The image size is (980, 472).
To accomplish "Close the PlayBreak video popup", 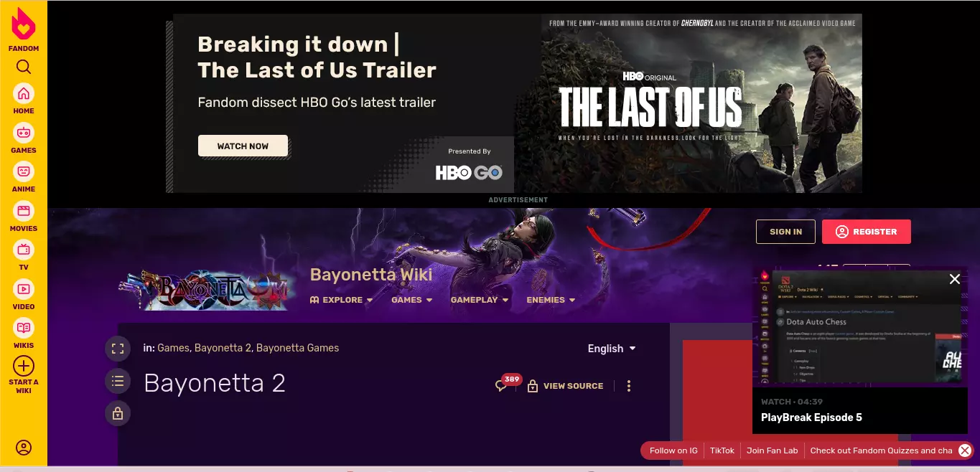I will coord(955,279).
